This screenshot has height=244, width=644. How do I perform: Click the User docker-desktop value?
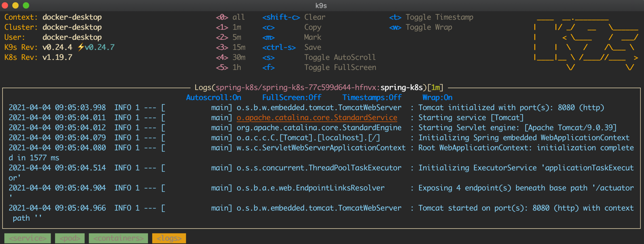(x=72, y=38)
